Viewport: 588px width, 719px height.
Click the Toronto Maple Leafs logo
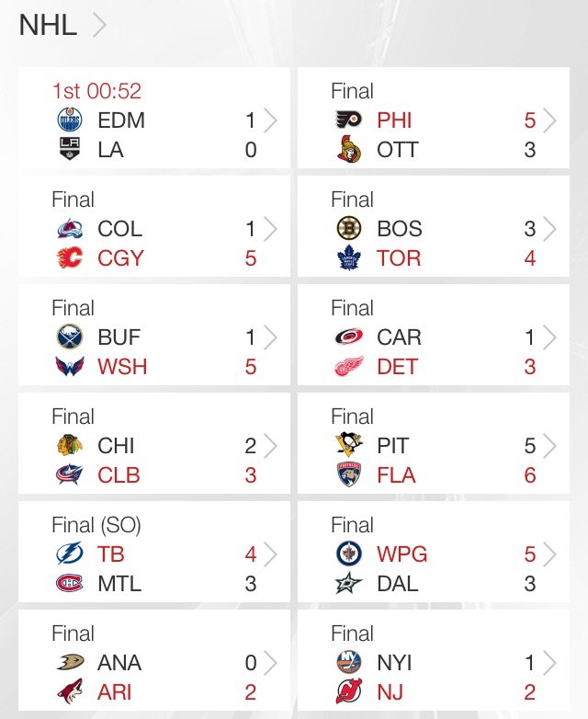tap(349, 257)
